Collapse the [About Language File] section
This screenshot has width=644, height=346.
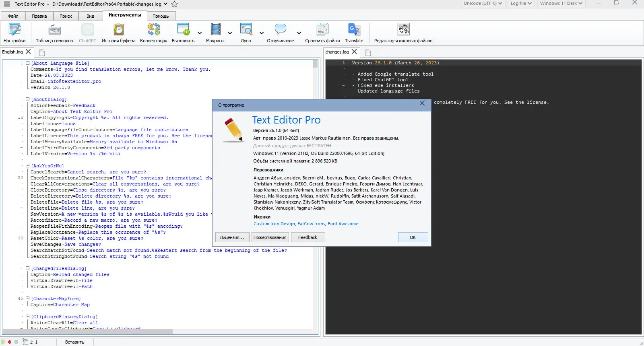[x=27, y=63]
